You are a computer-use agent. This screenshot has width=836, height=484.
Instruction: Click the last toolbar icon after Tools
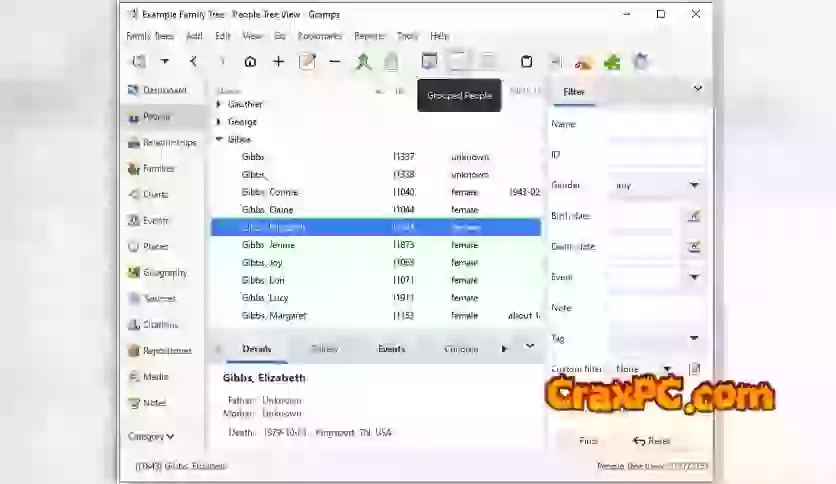tap(641, 62)
